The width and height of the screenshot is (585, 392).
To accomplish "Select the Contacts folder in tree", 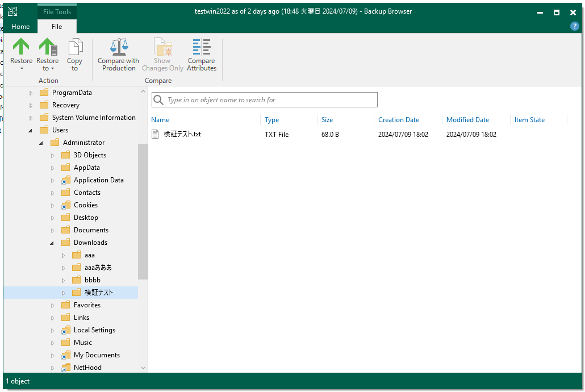I will (x=87, y=192).
